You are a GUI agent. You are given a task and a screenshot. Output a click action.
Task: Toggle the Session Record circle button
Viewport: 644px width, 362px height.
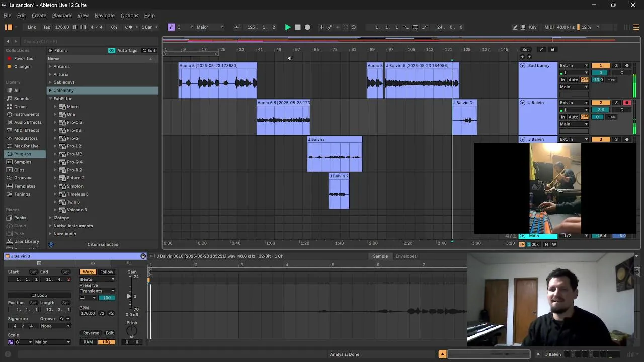click(354, 27)
